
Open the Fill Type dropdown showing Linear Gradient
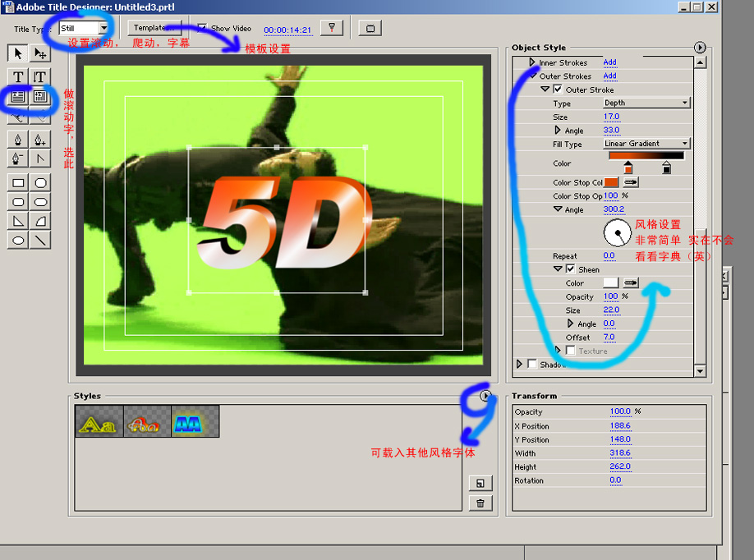click(646, 143)
